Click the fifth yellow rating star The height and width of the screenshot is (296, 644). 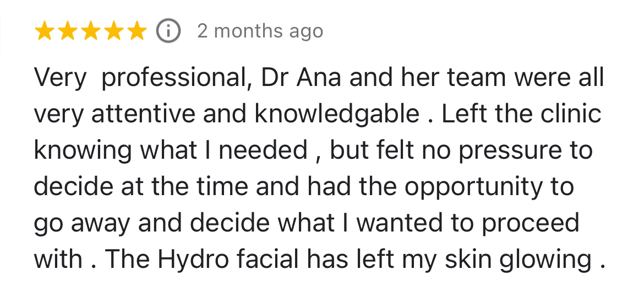[x=137, y=31]
